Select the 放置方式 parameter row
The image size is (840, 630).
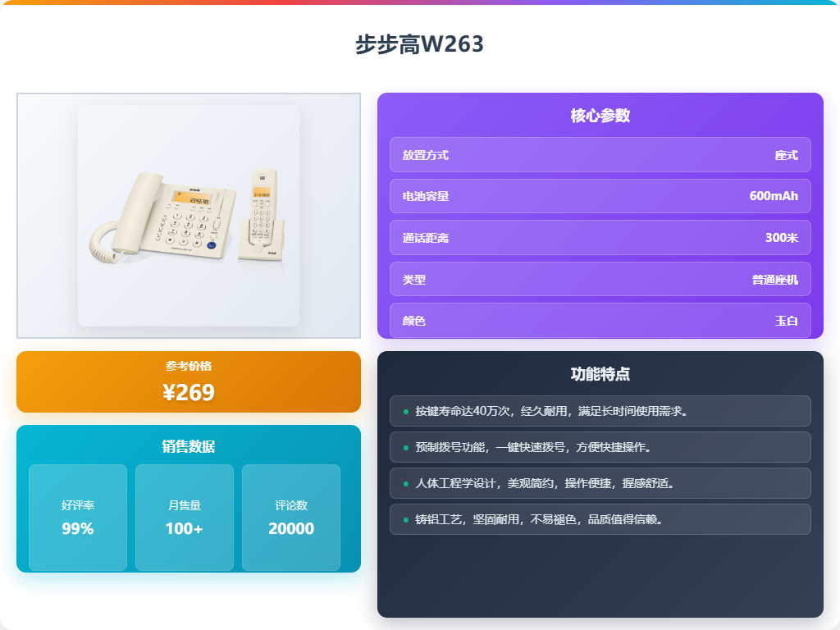click(x=600, y=155)
